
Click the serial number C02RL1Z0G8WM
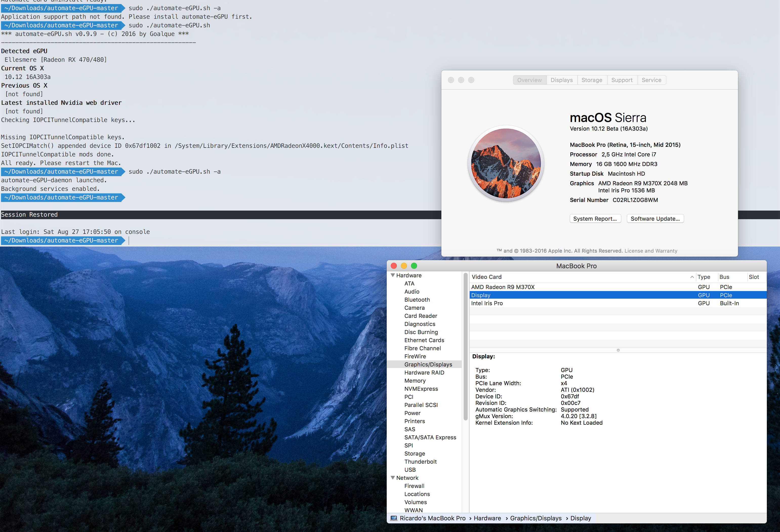[x=635, y=200]
